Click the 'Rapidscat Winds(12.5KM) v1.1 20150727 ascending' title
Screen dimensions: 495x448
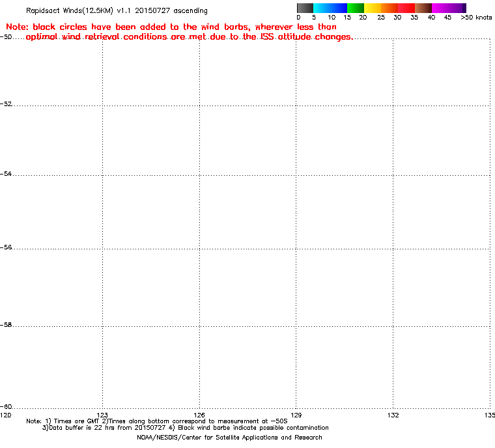[x=117, y=10]
